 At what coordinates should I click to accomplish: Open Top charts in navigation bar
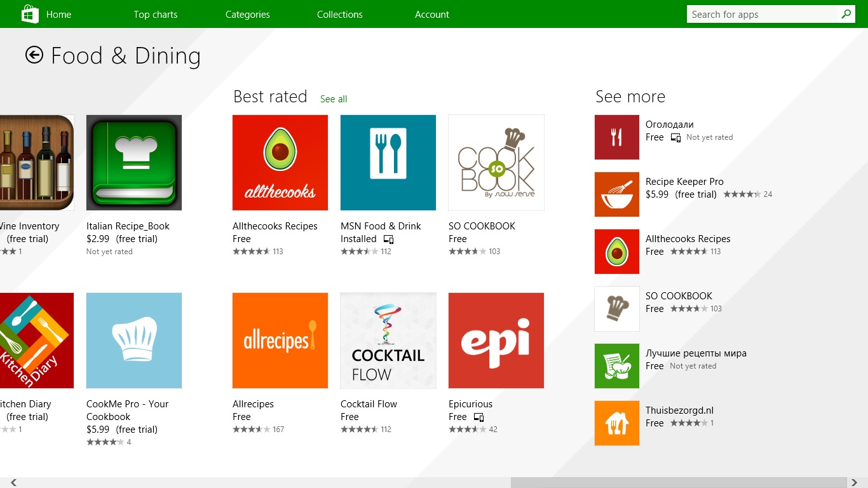(156, 14)
